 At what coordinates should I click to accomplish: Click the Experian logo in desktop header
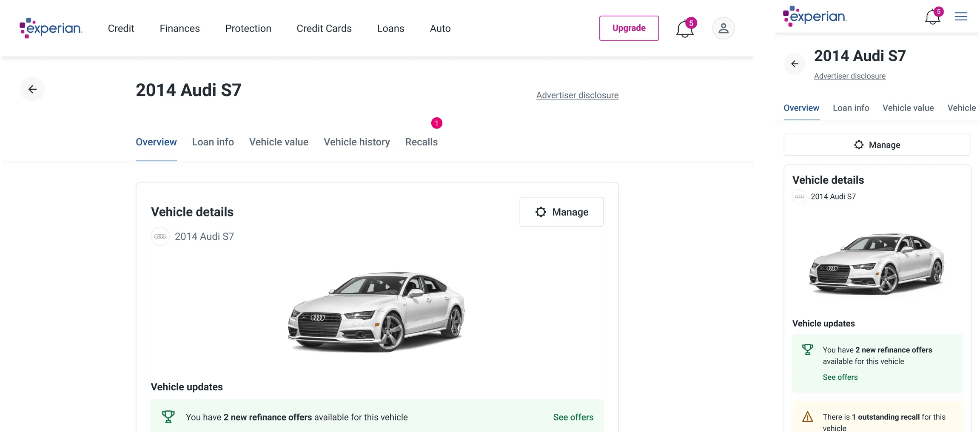[51, 28]
